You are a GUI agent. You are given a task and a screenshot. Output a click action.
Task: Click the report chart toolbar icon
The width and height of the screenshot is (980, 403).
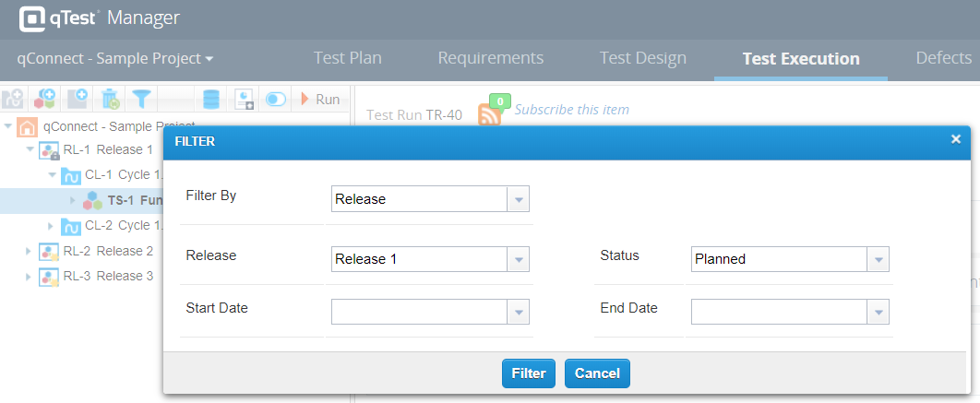coord(244,99)
